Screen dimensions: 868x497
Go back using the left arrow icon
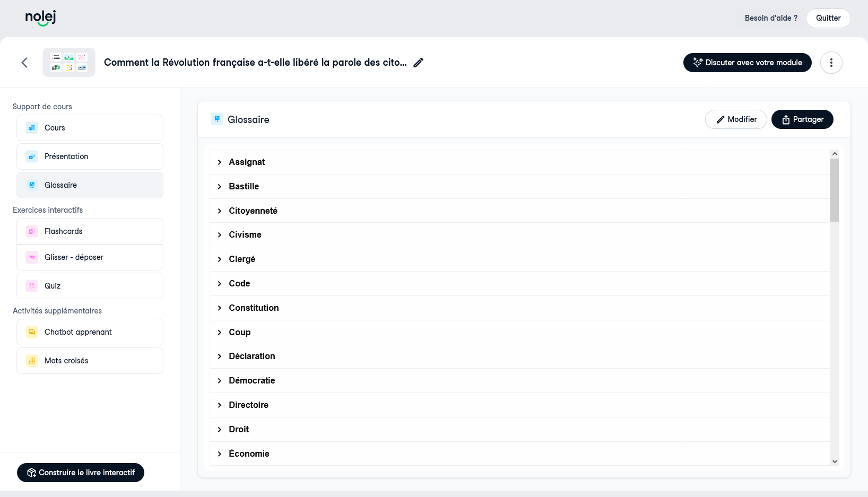click(24, 63)
